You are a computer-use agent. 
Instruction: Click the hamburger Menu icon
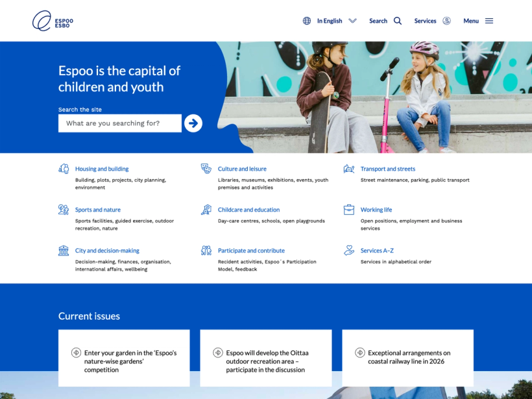pos(489,21)
